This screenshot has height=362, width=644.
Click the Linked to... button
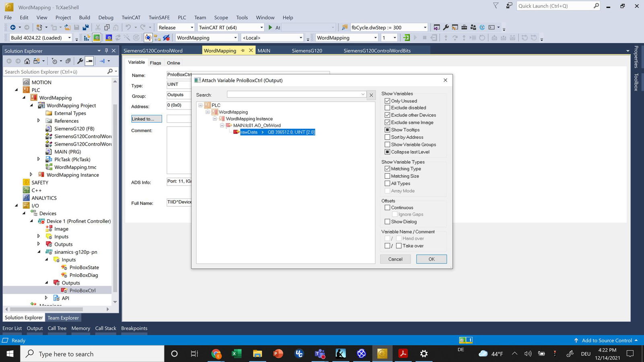pos(147,119)
